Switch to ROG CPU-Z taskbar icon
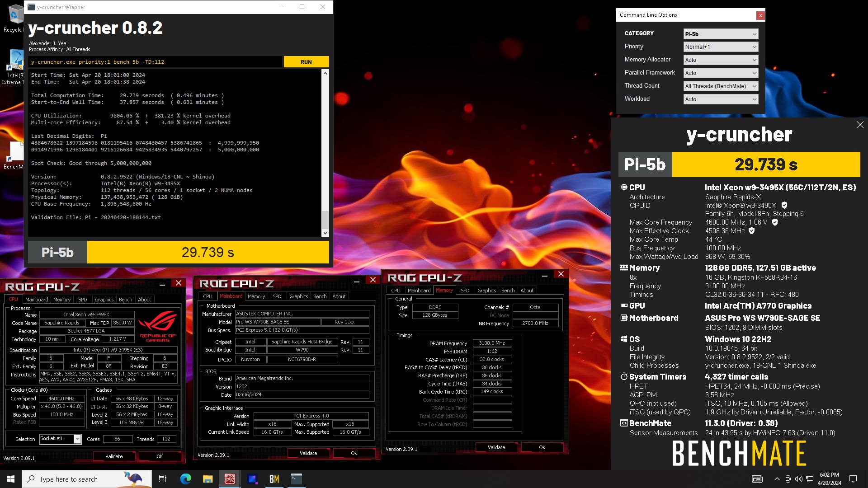The height and width of the screenshot is (488, 868). click(x=230, y=479)
